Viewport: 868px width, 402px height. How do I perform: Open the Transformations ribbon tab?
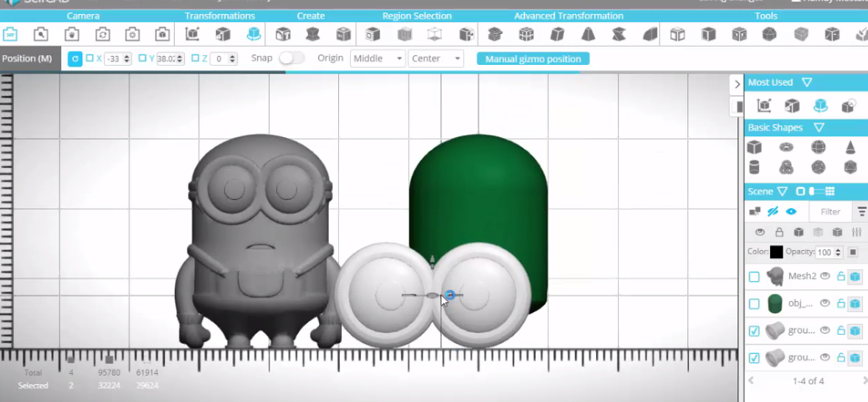[220, 15]
